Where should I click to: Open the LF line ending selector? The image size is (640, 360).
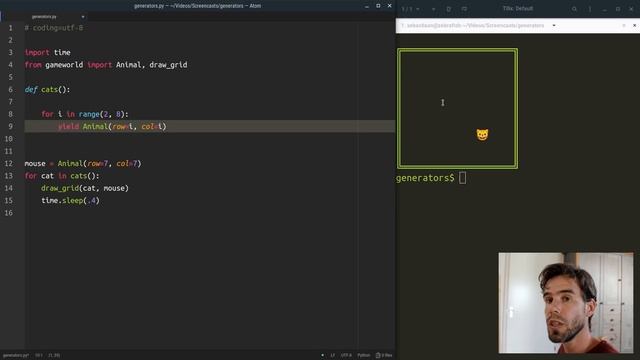point(333,355)
